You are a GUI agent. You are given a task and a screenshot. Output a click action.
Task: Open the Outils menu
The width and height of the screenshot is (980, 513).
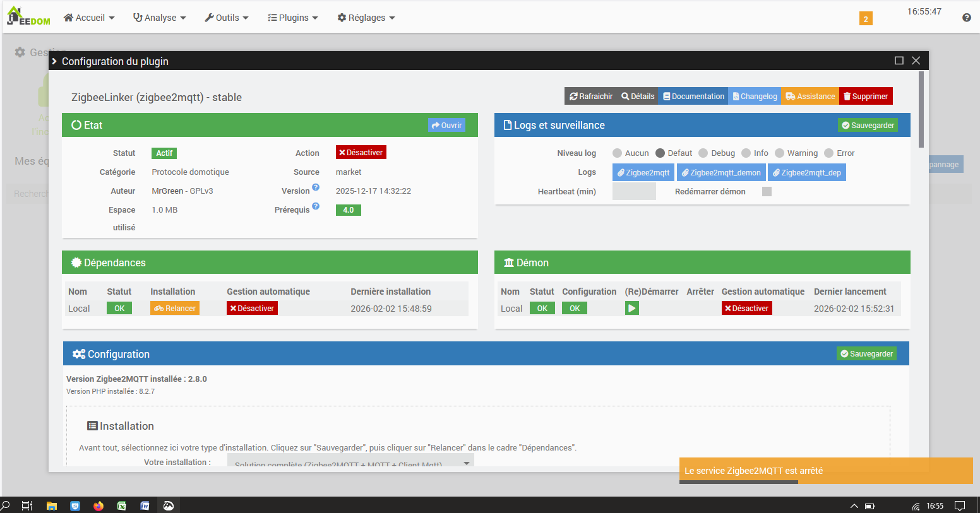(227, 18)
